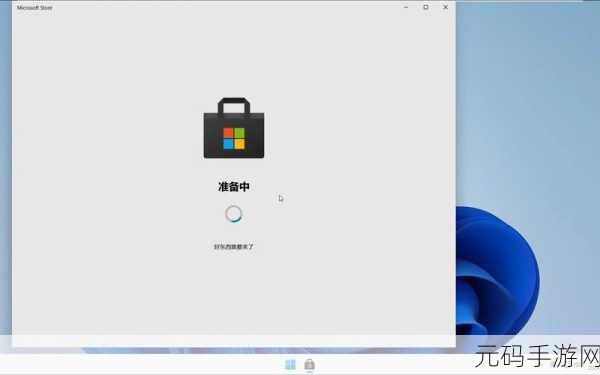This screenshot has width=600, height=375.
Task: Close the Microsoft Store window
Action: 445,7
